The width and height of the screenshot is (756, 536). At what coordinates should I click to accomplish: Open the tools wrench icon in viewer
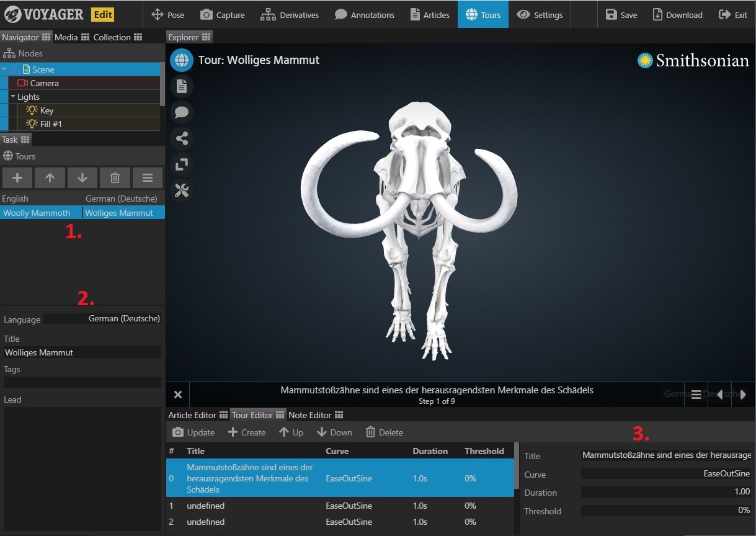point(182,190)
